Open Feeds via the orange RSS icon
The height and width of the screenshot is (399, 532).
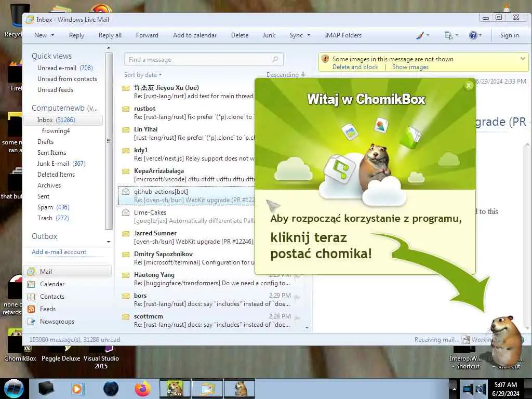pos(31,309)
